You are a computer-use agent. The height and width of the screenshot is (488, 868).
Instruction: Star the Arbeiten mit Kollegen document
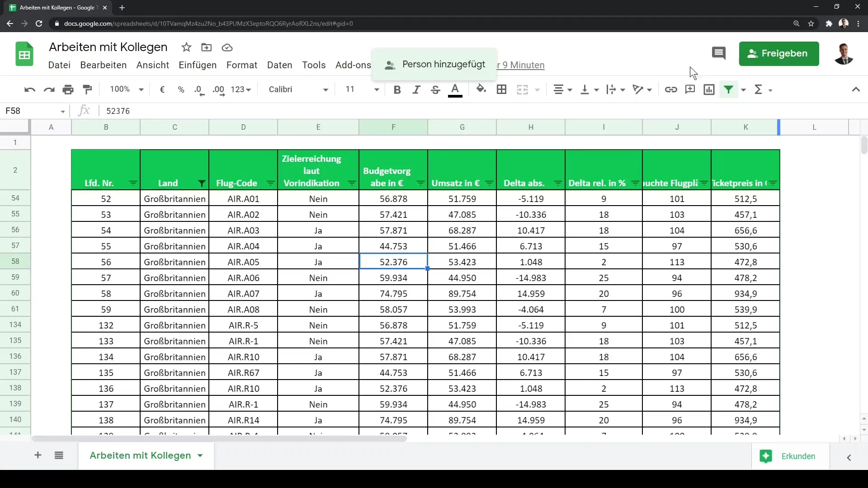(x=186, y=47)
